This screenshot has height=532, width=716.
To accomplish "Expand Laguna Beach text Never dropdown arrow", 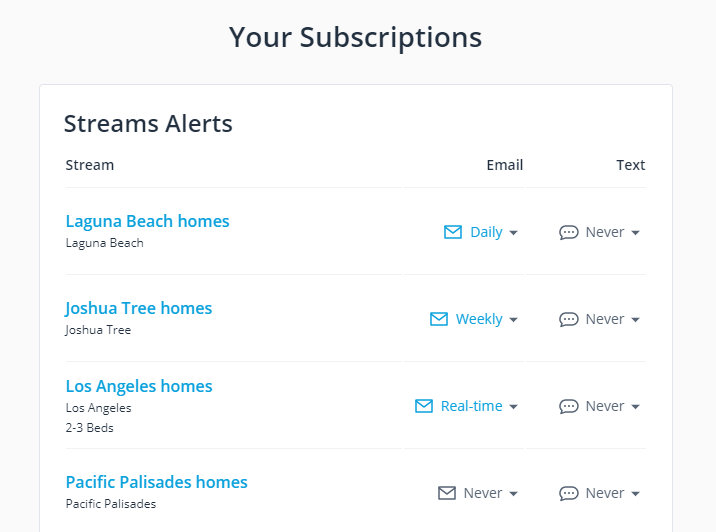I will pyautogui.click(x=635, y=233).
